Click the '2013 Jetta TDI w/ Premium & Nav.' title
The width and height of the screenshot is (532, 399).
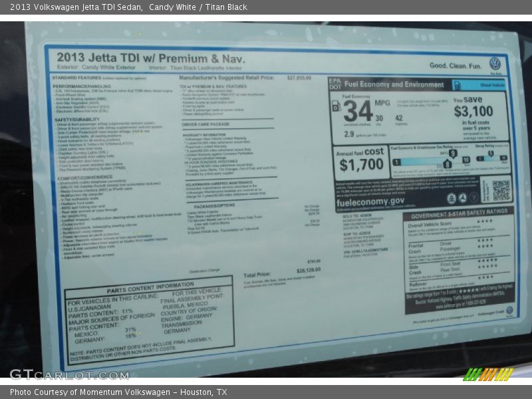coord(151,58)
